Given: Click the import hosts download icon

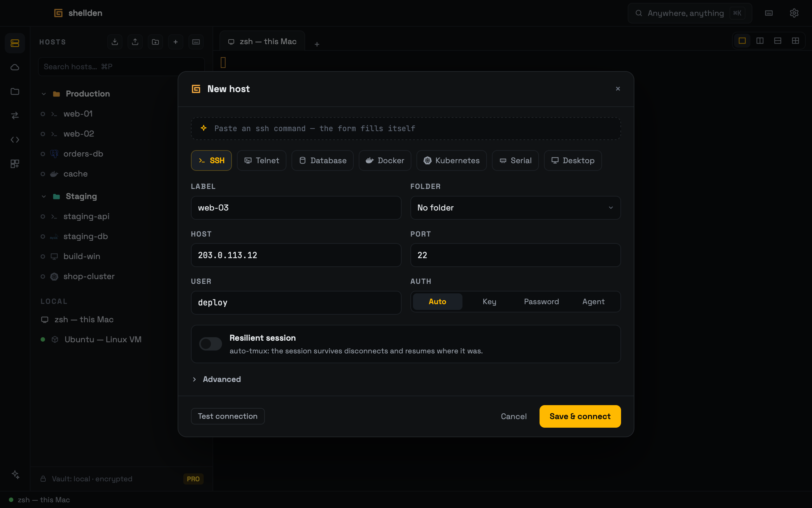Looking at the screenshot, I should coord(115,42).
